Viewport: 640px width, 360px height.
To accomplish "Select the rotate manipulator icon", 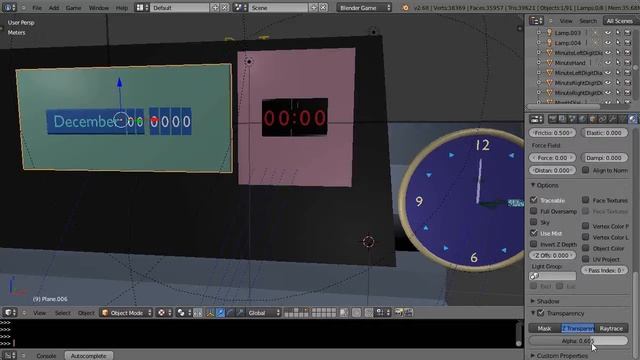I will (230, 313).
